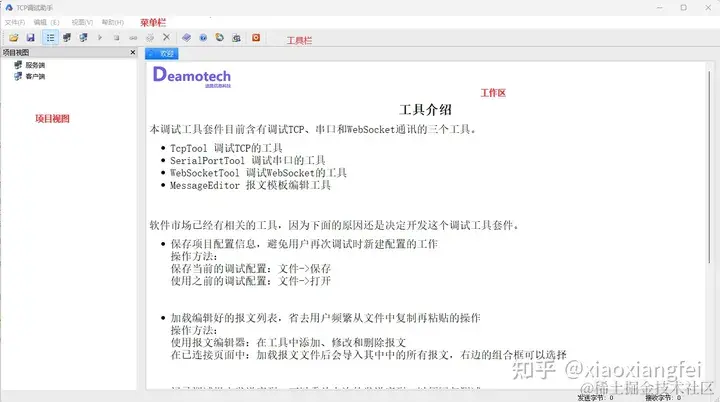The width and height of the screenshot is (720, 402).
Task: Click the 发送字节 status entry
Action: pyautogui.click(x=596, y=398)
